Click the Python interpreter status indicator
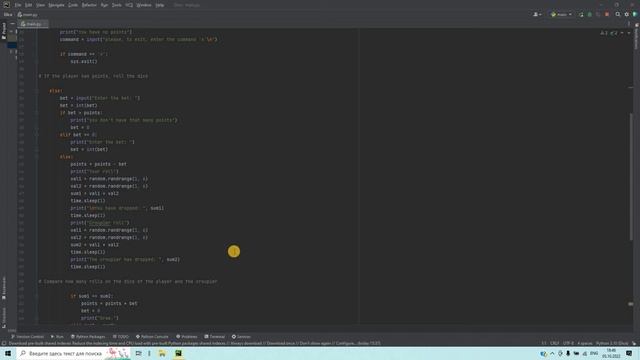 (612, 343)
